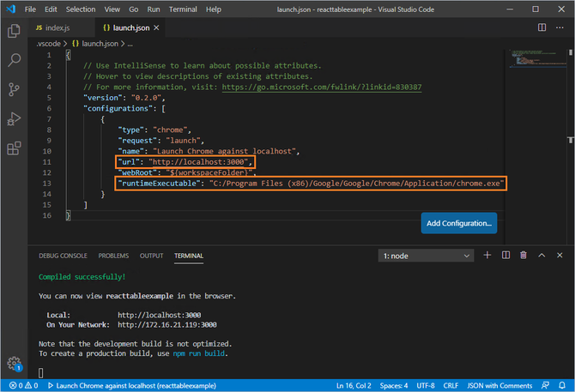Select the Terminal panel tab
This screenshot has width=575, height=392.
coord(189,256)
